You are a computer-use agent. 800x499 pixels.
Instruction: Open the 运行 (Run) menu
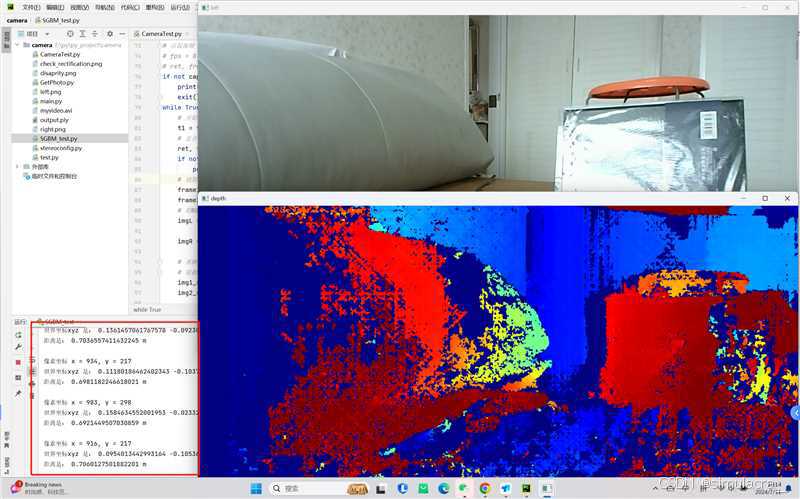tap(180, 7)
